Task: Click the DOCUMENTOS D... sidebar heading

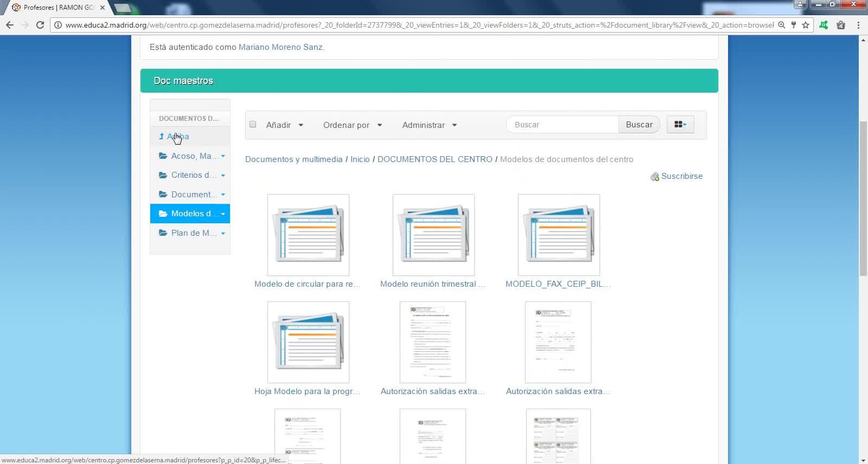Action: (x=189, y=118)
